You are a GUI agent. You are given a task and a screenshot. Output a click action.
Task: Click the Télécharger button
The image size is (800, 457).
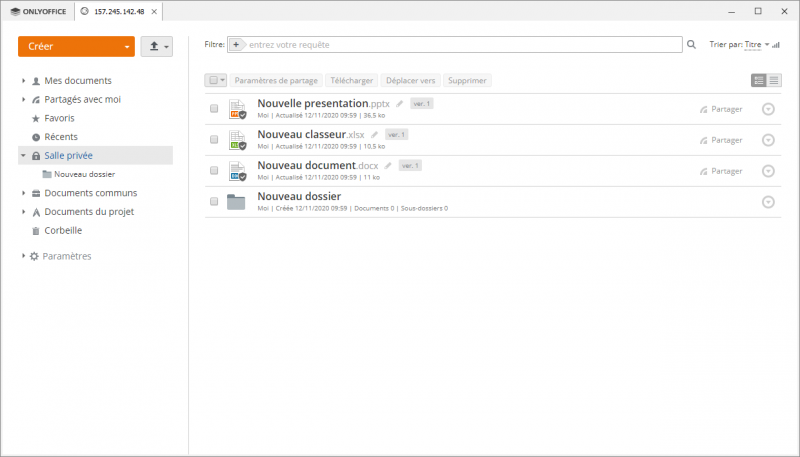[350, 80]
